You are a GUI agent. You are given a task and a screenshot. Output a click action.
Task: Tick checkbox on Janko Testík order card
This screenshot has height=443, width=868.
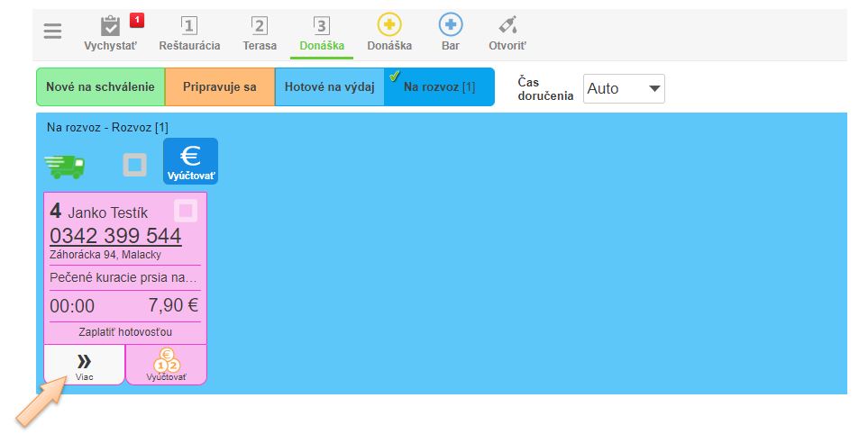[186, 211]
